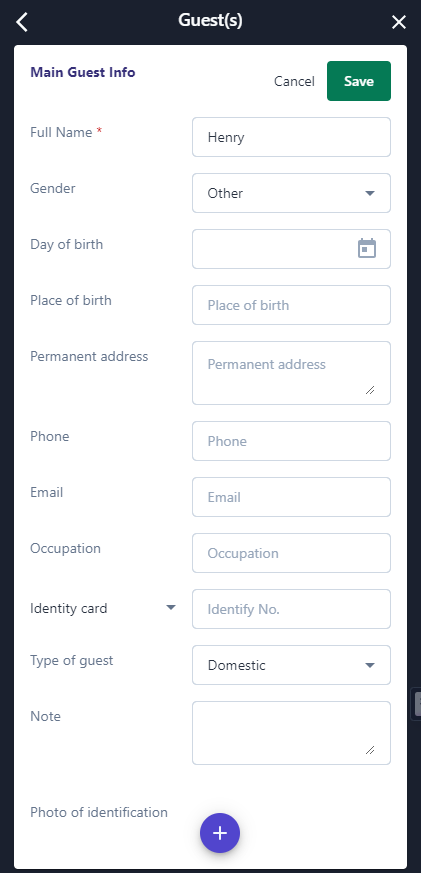Expand the Gender dropdown arrow

click(369, 193)
